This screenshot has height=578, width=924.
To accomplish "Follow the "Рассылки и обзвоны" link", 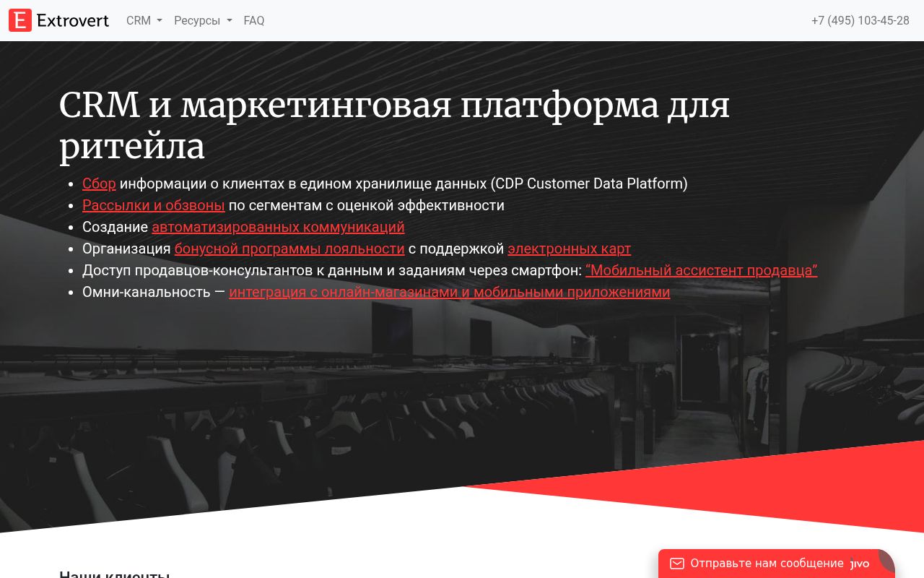I will pyautogui.click(x=153, y=205).
